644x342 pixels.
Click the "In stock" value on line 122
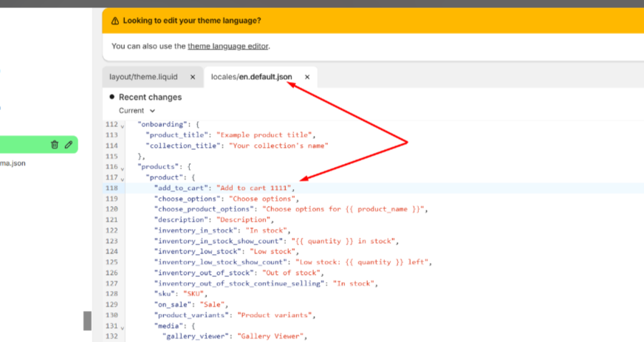[x=266, y=230]
